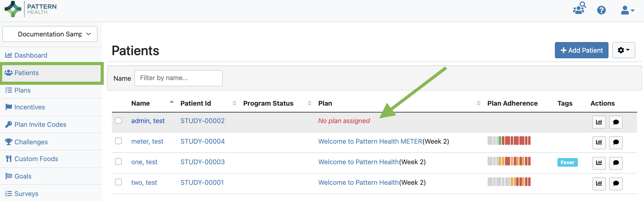This screenshot has height=201, width=644.
Task: Expand the Documentation Sample dropdown
Action: 50,34
